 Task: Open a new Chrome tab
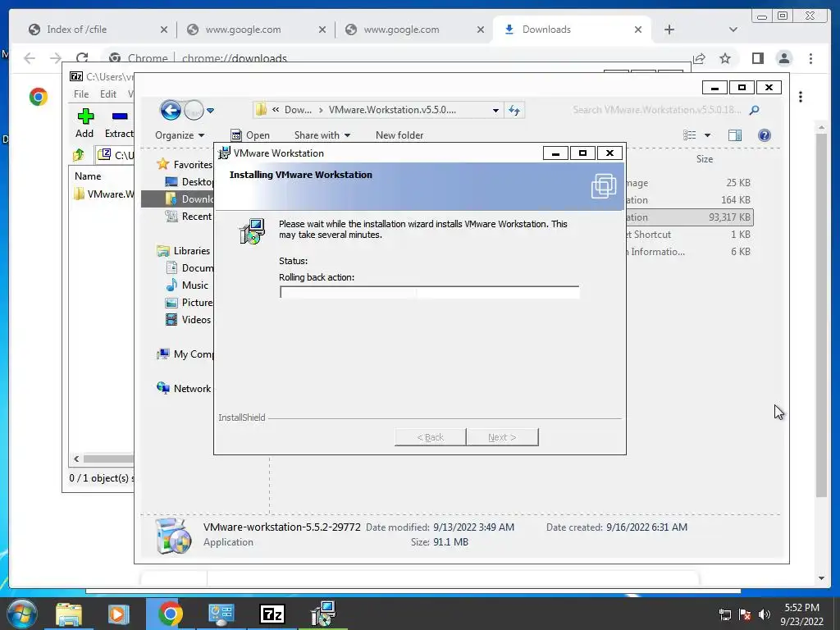click(x=669, y=30)
